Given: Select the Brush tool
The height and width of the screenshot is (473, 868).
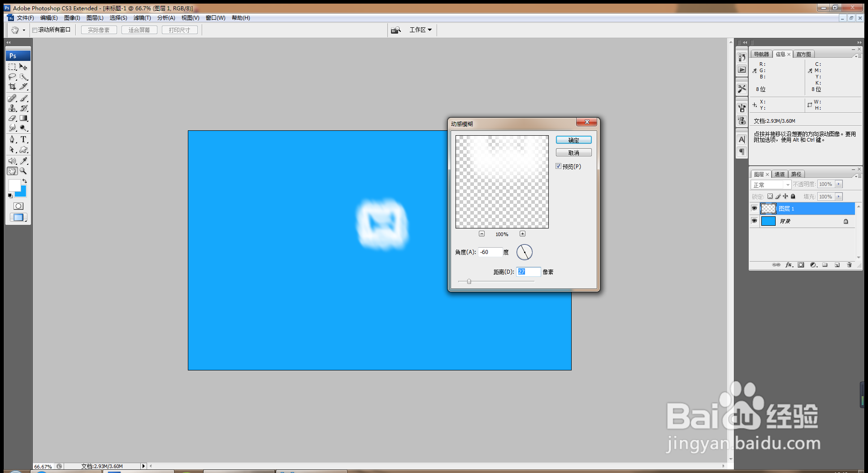Looking at the screenshot, I should tap(24, 98).
